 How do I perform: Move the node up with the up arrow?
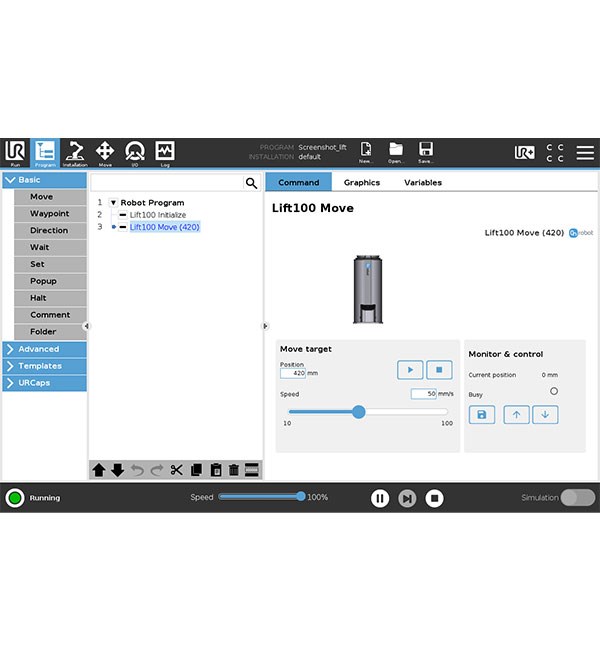pos(99,470)
